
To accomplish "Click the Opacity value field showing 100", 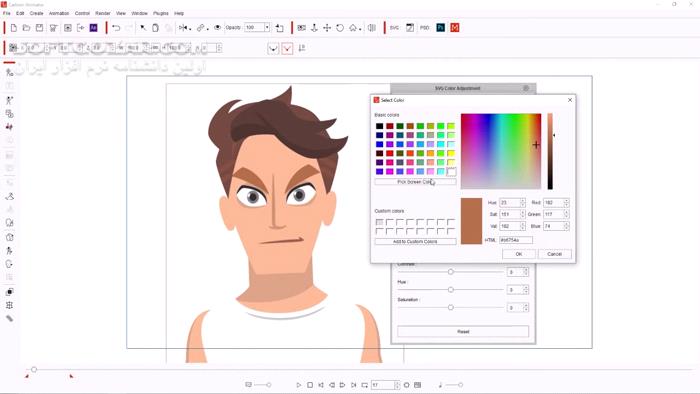I will click(254, 28).
